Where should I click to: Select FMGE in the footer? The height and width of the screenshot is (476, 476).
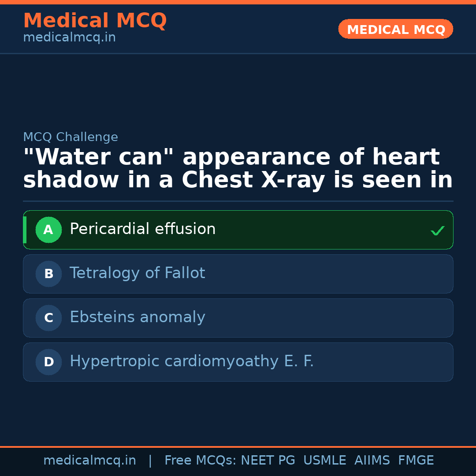pos(416,461)
